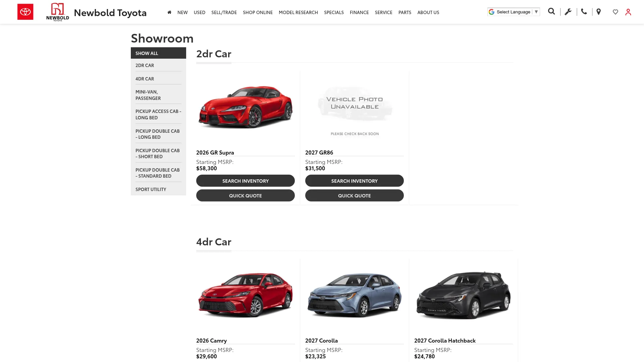This screenshot has width=644, height=362.
Task: Click the $31,500 GR86 price
Action: (315, 168)
